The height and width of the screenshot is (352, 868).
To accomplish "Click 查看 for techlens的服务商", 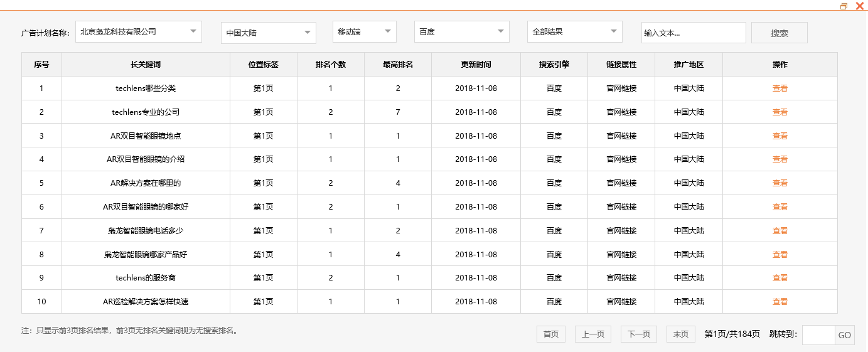I will click(780, 278).
